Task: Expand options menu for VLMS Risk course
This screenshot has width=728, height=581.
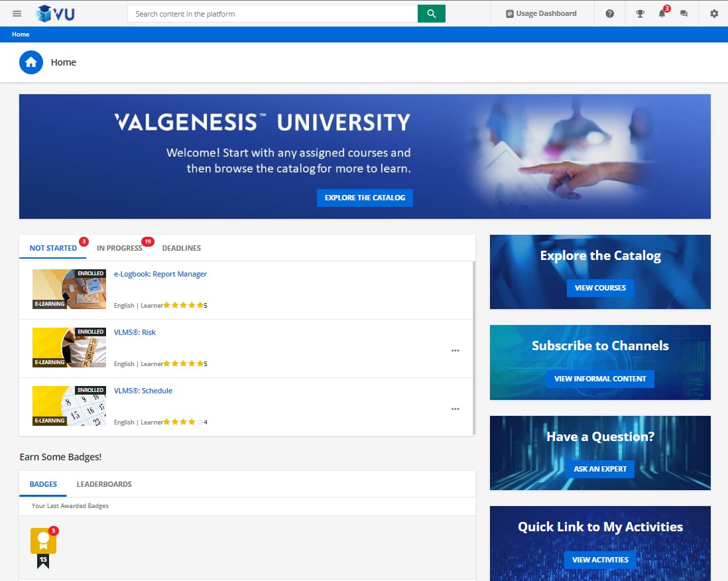Action: pyautogui.click(x=455, y=351)
